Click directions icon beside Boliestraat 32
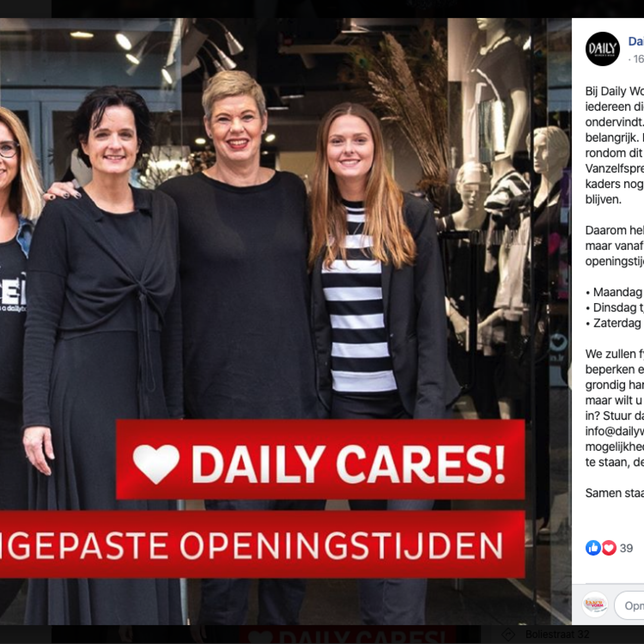Viewport: 644px width, 644px height. [509, 635]
